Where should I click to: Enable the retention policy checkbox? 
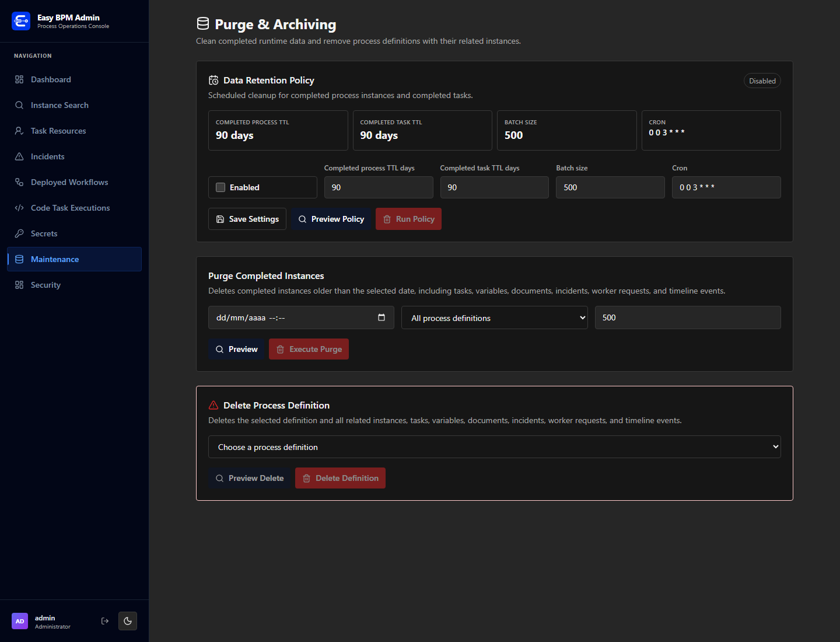220,187
